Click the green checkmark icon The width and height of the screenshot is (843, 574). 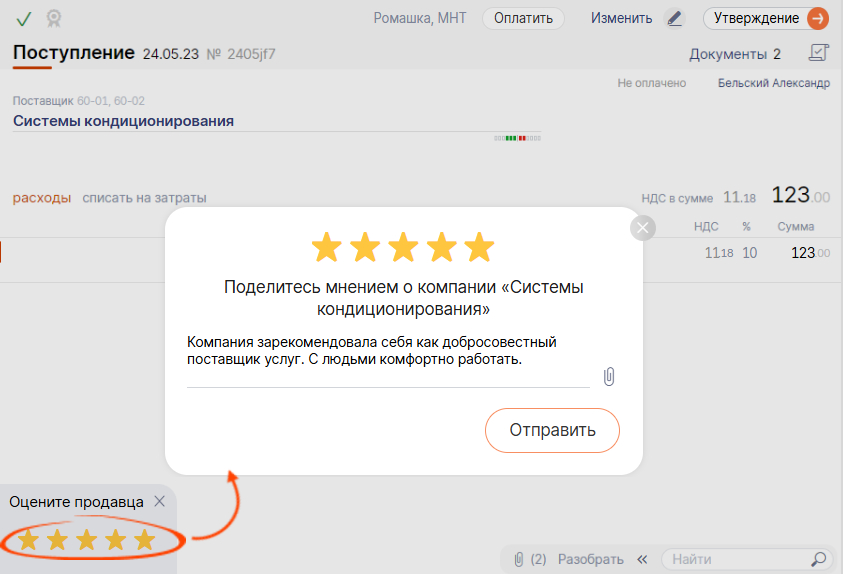[24, 18]
